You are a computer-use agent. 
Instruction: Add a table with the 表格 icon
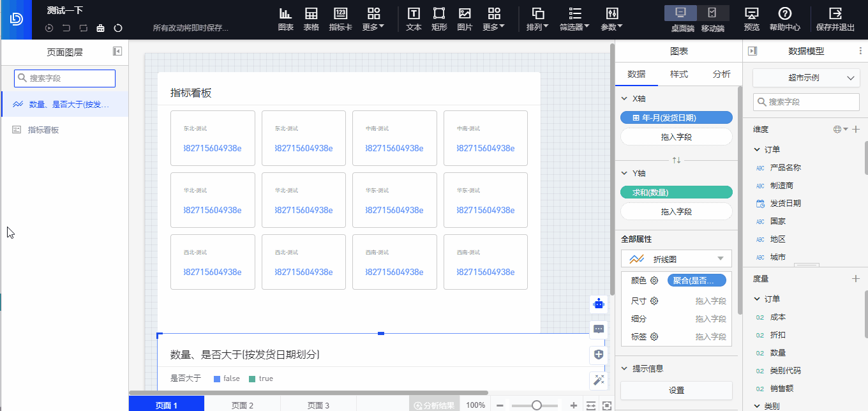coord(311,19)
